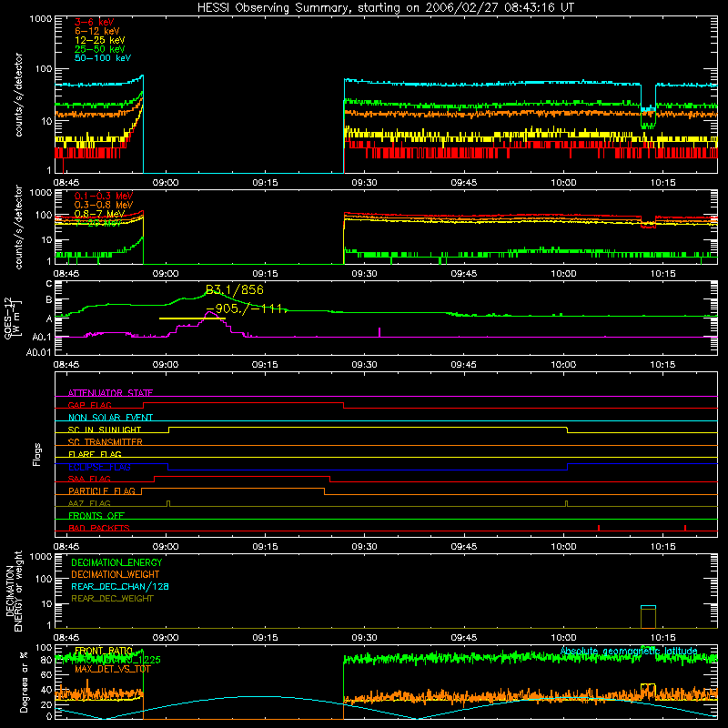This screenshot has width=728, height=728.
Task: Click the A0.1 tick label on the GOES-12 axis
Action: coord(41,337)
